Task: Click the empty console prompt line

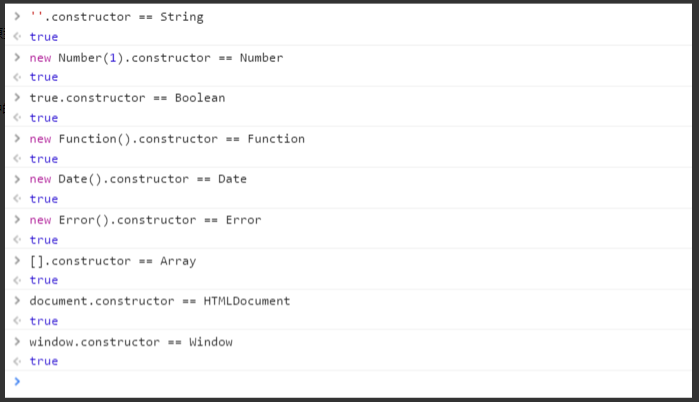Action: [350, 381]
